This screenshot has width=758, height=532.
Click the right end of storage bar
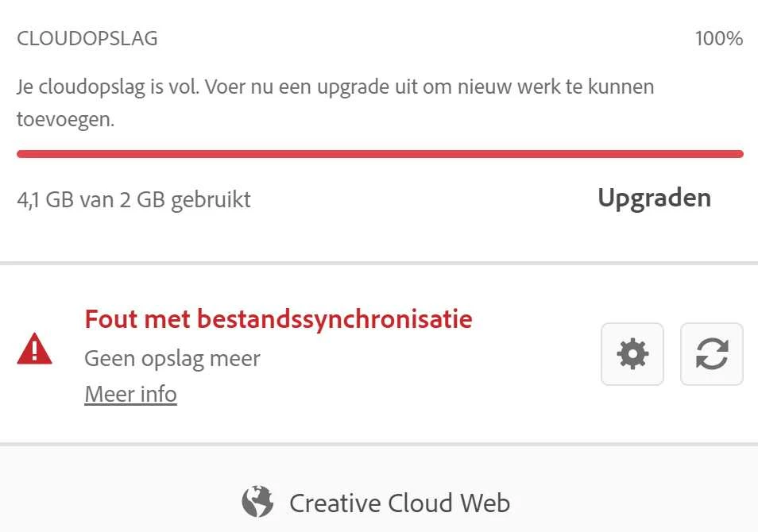739,154
